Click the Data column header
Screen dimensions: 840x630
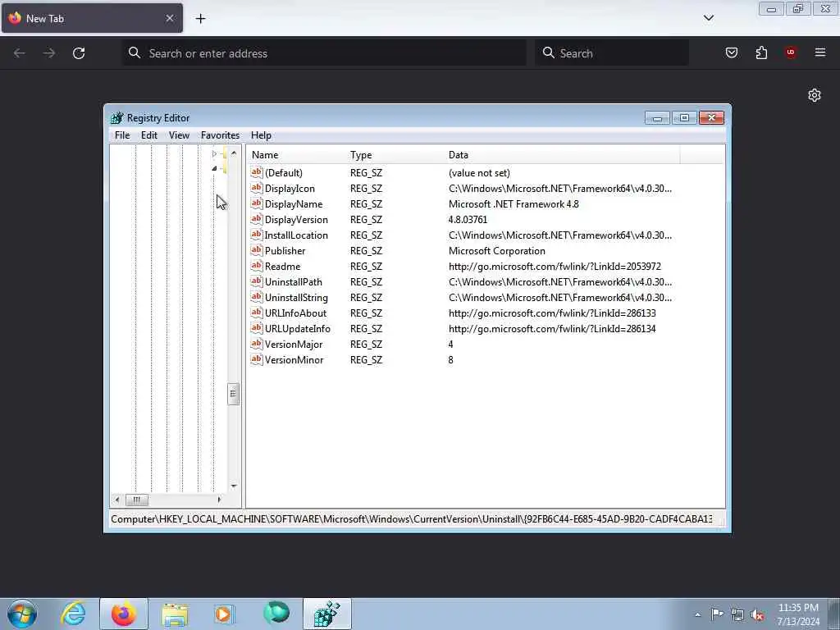[562, 155]
